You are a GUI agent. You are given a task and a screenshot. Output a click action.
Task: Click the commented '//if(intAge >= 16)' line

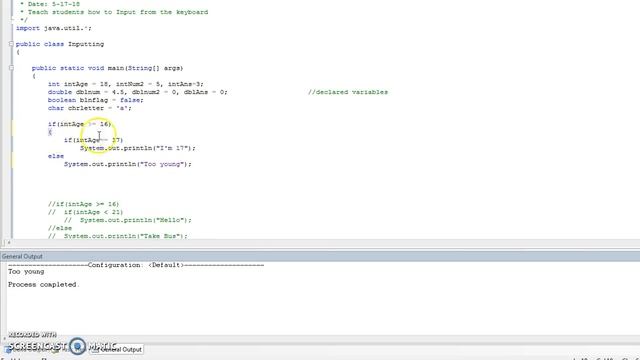tap(83, 204)
